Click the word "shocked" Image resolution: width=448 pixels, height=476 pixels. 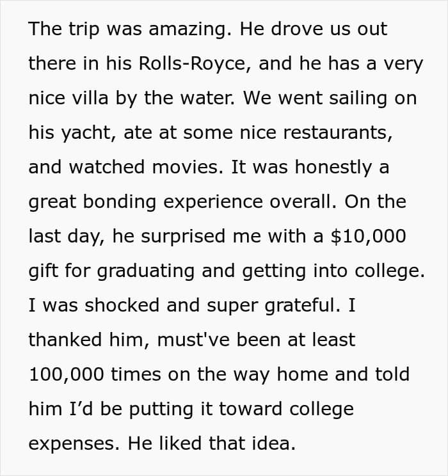coord(123,305)
